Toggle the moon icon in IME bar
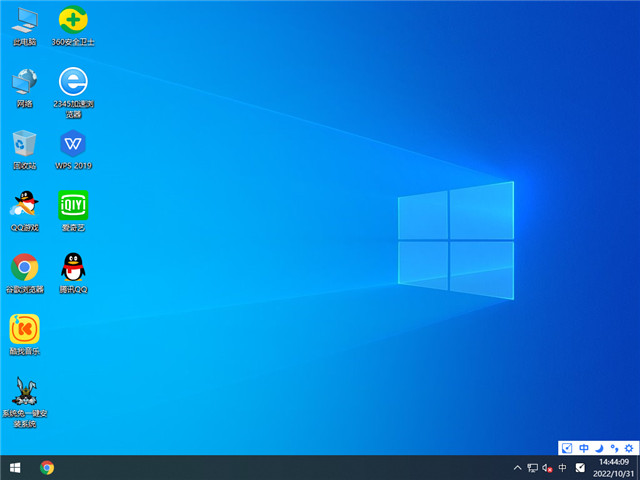 click(x=599, y=448)
